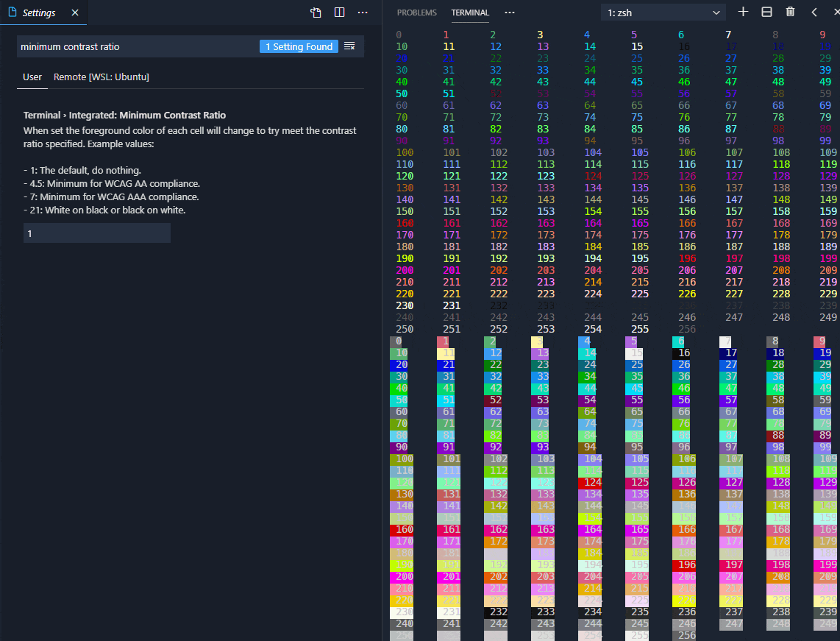Split the terminal pane

click(766, 12)
